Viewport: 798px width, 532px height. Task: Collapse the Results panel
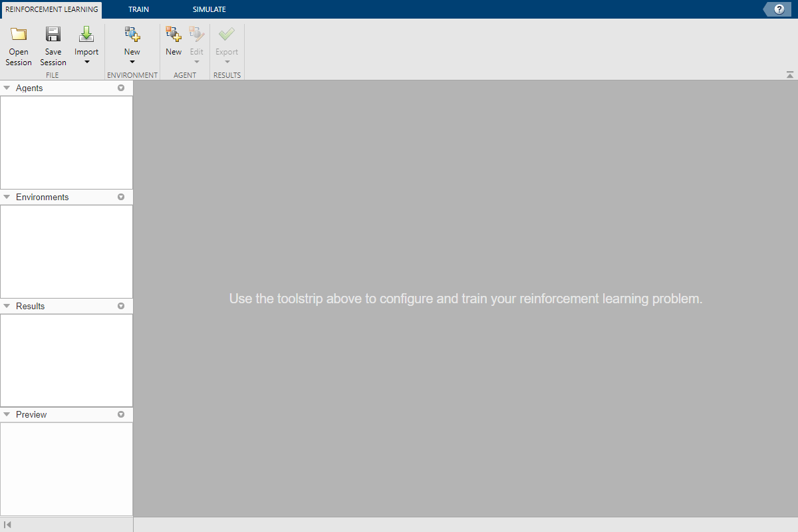coord(7,306)
